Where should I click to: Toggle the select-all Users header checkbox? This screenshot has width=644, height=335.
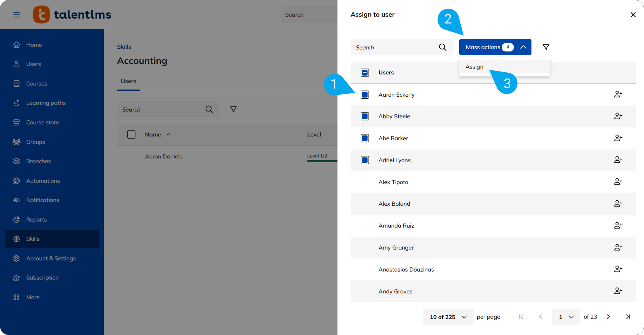(x=365, y=73)
